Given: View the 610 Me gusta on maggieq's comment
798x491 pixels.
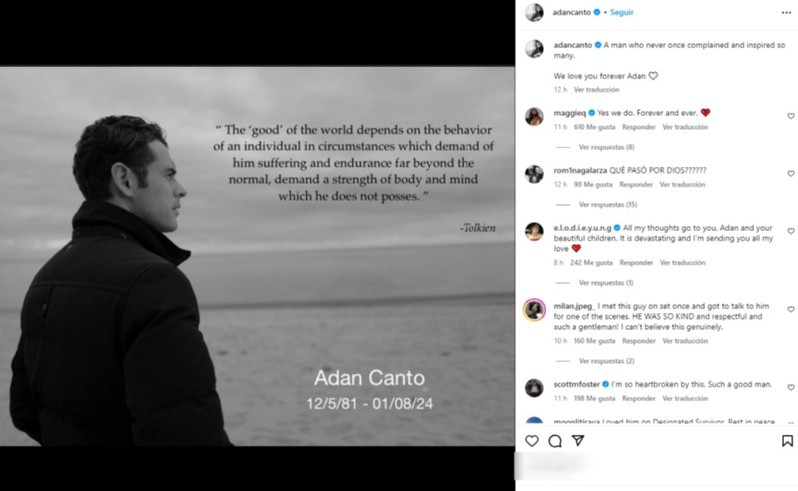Looking at the screenshot, I should (x=594, y=127).
